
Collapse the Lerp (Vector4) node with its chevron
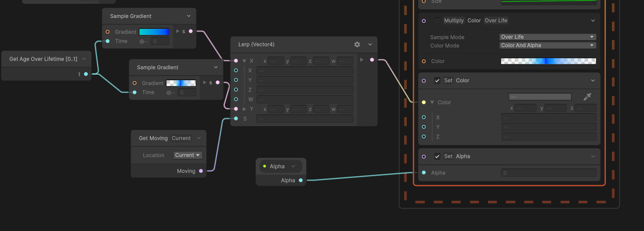(x=370, y=44)
